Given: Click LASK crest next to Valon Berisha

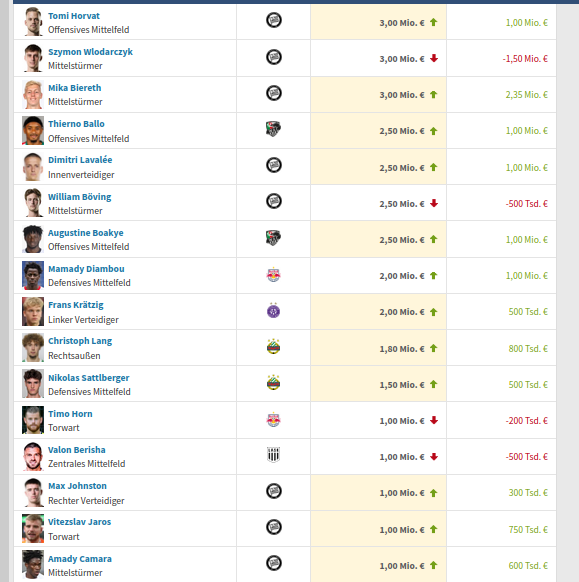Looking at the screenshot, I should click(x=274, y=454).
